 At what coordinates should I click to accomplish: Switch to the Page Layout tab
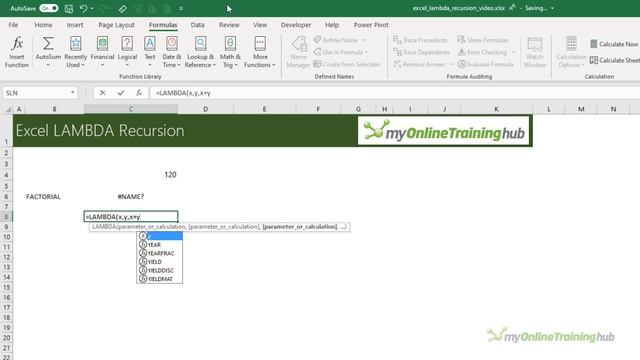point(116,25)
